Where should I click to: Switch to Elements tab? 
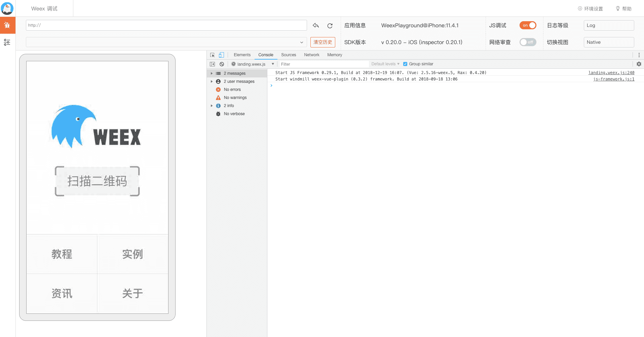242,55
